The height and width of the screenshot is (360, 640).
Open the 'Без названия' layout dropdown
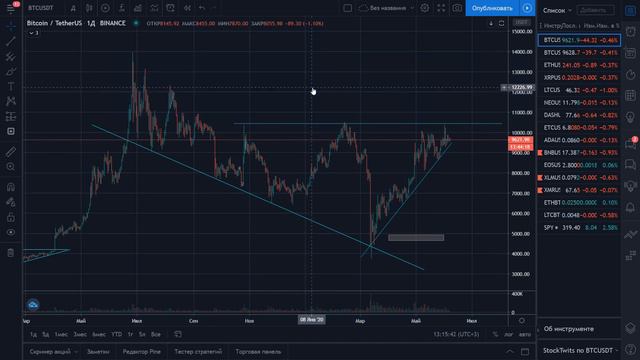coord(386,8)
